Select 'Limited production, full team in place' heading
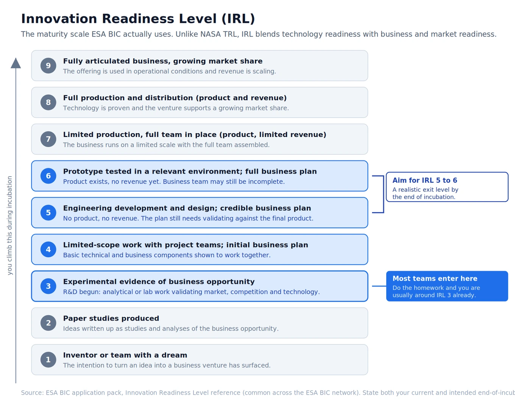 [x=195, y=135]
